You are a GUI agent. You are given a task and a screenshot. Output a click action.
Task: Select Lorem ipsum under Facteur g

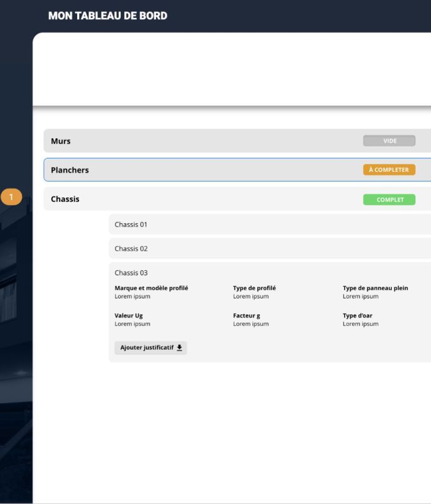251,324
